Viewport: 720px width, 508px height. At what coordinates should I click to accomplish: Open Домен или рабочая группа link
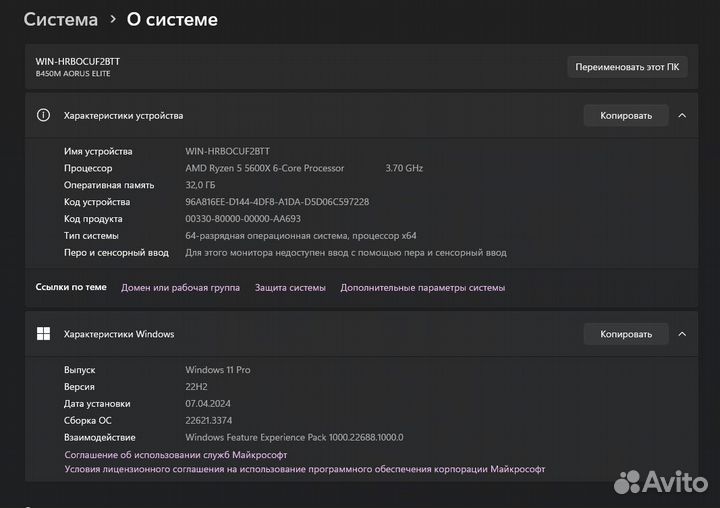(x=180, y=287)
